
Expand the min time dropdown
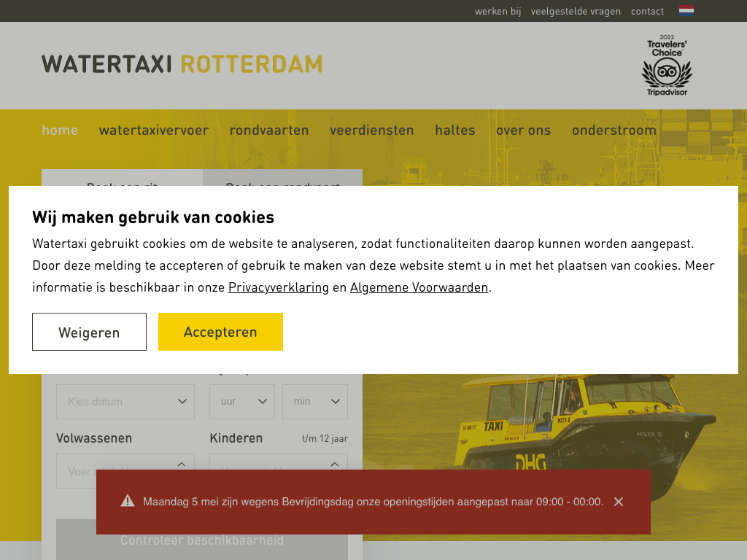click(x=315, y=402)
